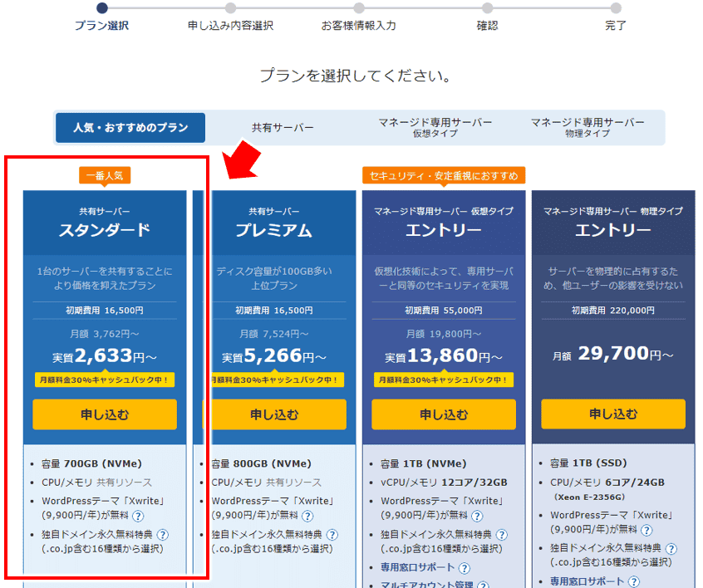Click 申し込む for the 仮想タイプ エントリー plan
This screenshot has height=588, width=703.
[x=444, y=414]
